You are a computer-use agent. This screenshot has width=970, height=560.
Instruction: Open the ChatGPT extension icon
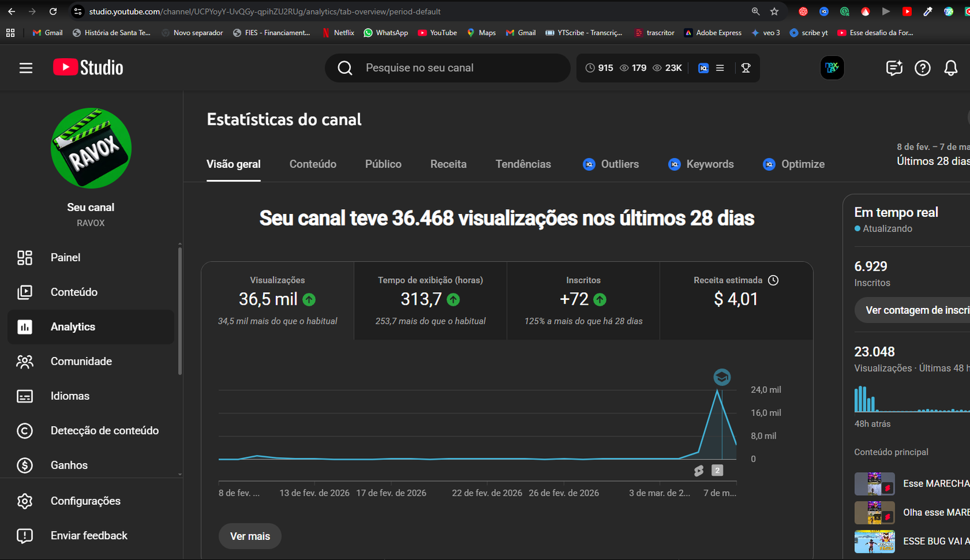803,12
